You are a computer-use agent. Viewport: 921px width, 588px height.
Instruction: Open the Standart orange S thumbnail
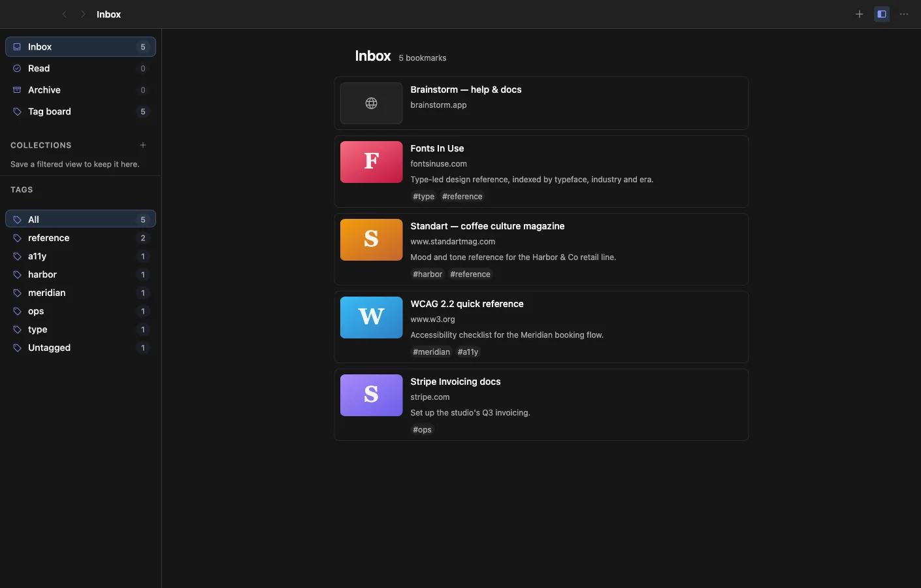(x=371, y=240)
